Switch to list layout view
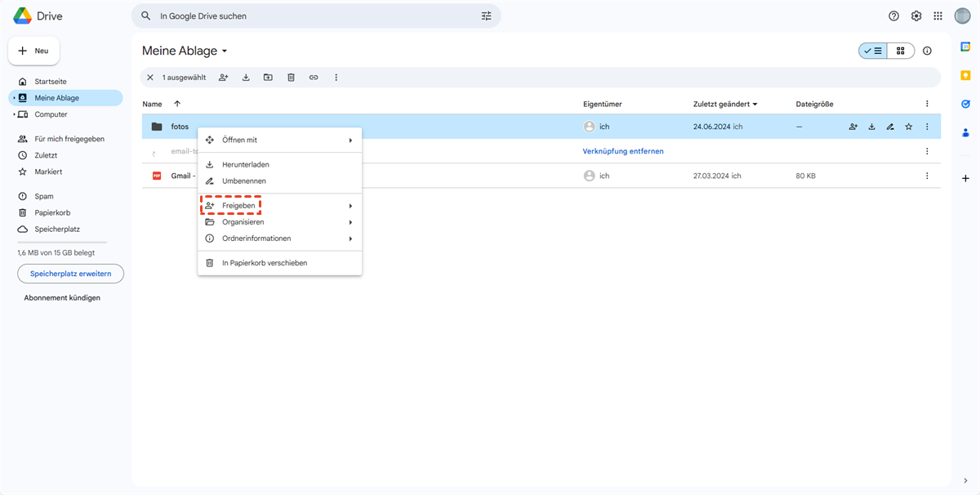The width and height of the screenshot is (980, 495). (873, 51)
